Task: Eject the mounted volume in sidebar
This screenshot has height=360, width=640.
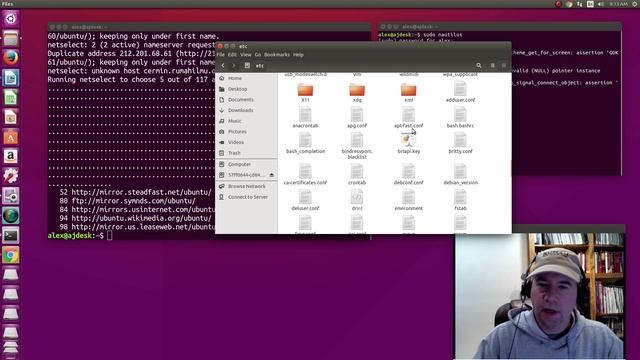Action: point(271,175)
